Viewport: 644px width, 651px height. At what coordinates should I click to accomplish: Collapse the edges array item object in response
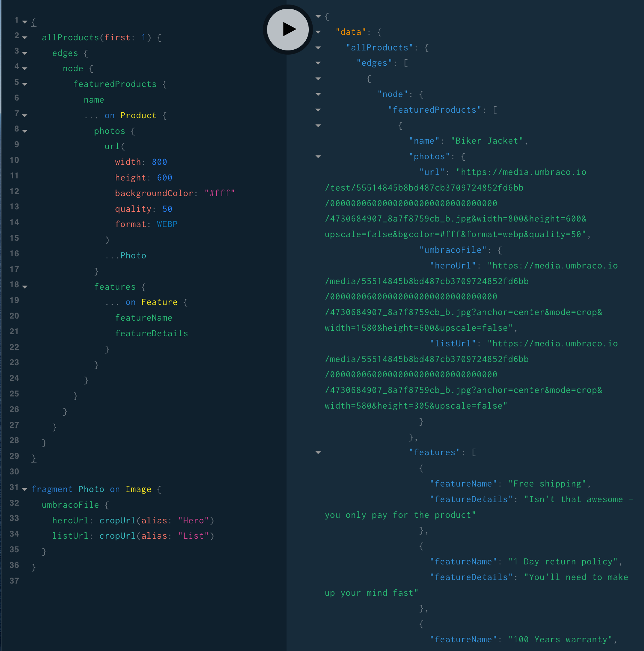pyautogui.click(x=318, y=79)
